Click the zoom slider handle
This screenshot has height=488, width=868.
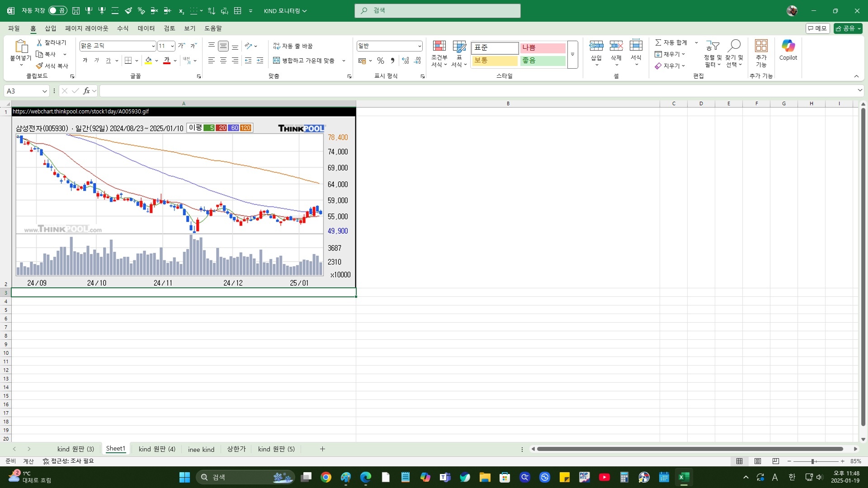[813, 461]
